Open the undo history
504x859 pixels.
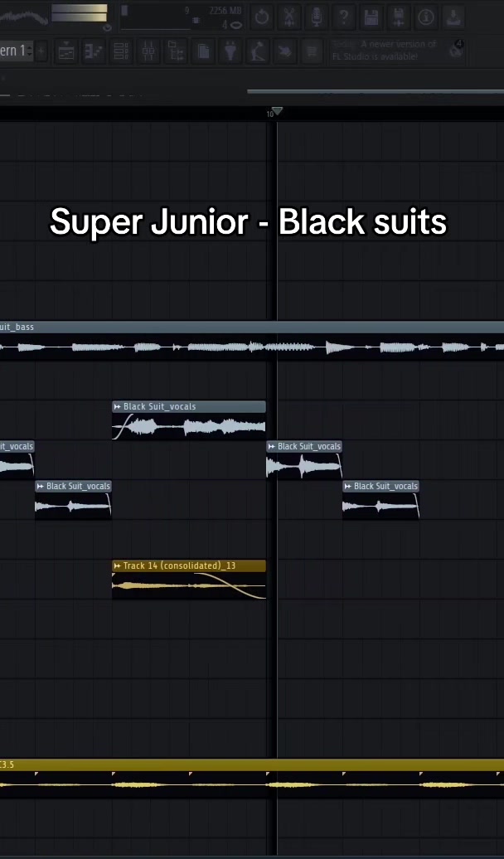click(262, 17)
